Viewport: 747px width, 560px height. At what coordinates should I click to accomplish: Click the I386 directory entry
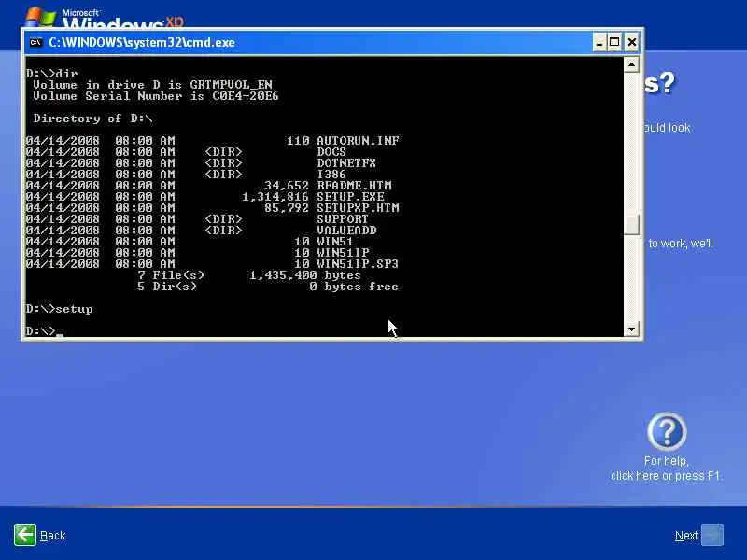pos(331,175)
